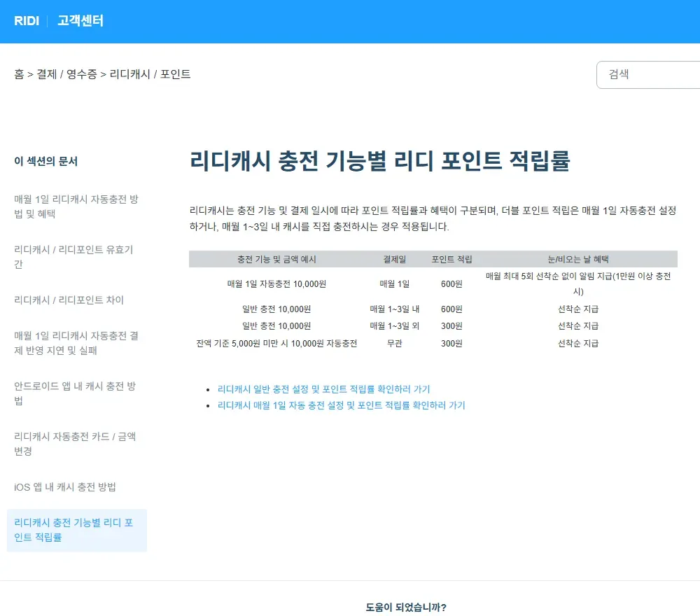
Task: Click the 이 섹션의 문서 heading
Action: pyautogui.click(x=45, y=161)
